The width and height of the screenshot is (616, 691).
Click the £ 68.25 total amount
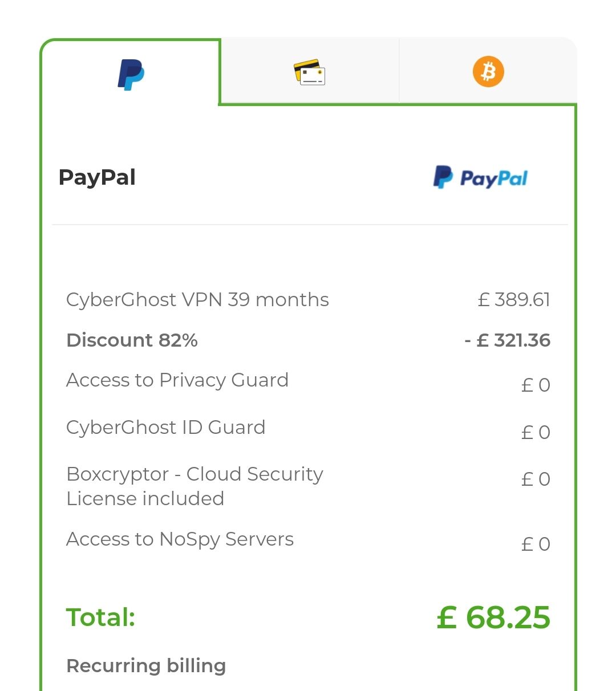click(x=493, y=618)
